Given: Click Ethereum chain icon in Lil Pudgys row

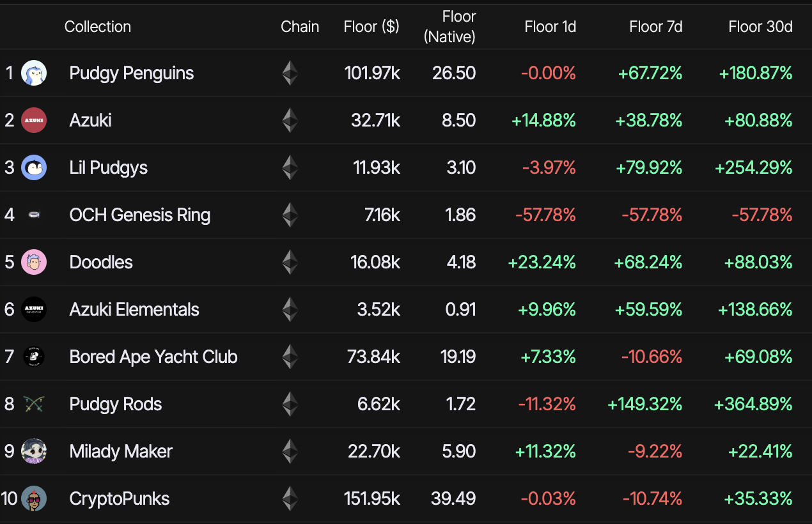Looking at the screenshot, I should pos(290,167).
